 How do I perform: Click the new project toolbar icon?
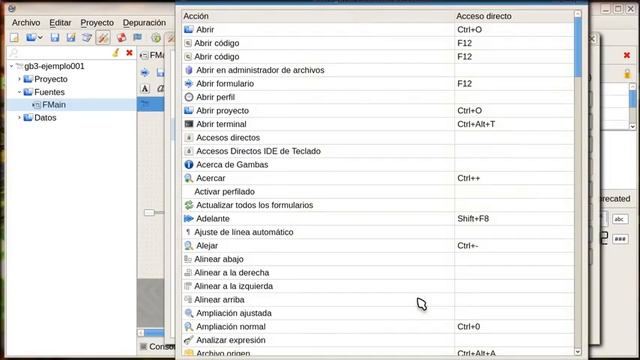[14, 38]
